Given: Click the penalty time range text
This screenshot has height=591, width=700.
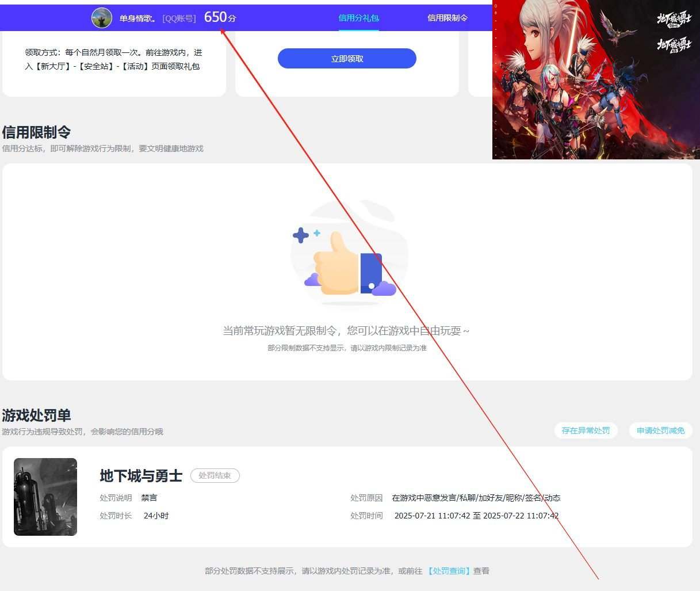Looking at the screenshot, I should tap(476, 516).
